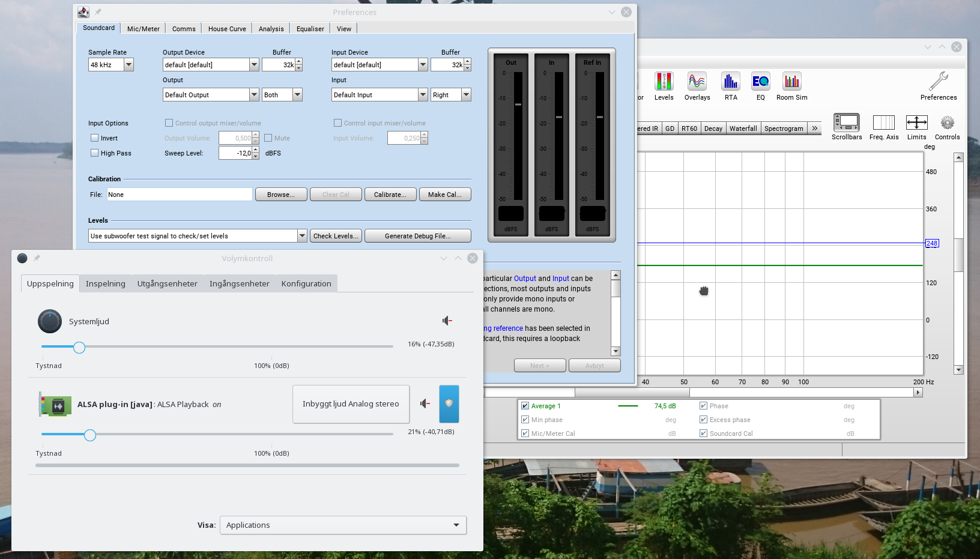The height and width of the screenshot is (559, 980).
Task: Open the EQ tool
Action: [760, 82]
